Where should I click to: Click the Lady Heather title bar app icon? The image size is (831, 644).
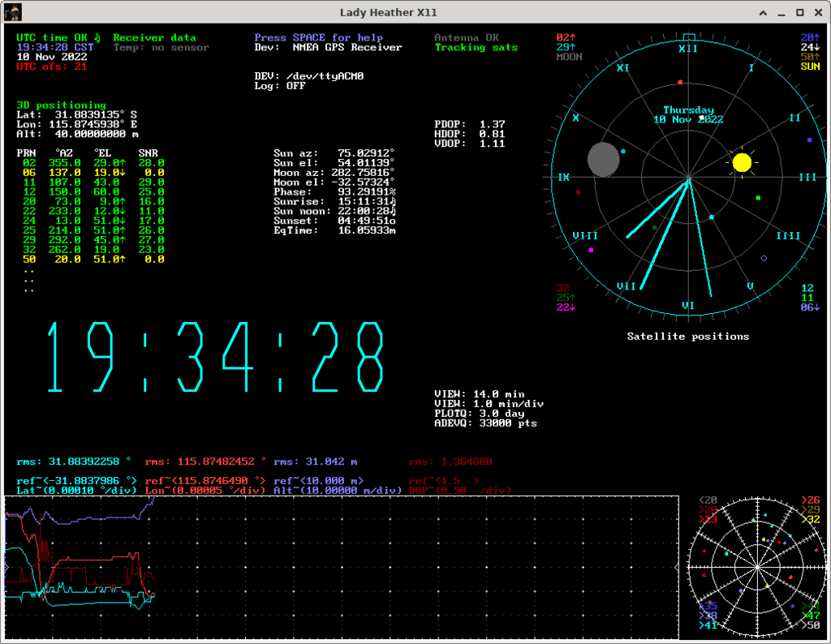[x=11, y=12]
